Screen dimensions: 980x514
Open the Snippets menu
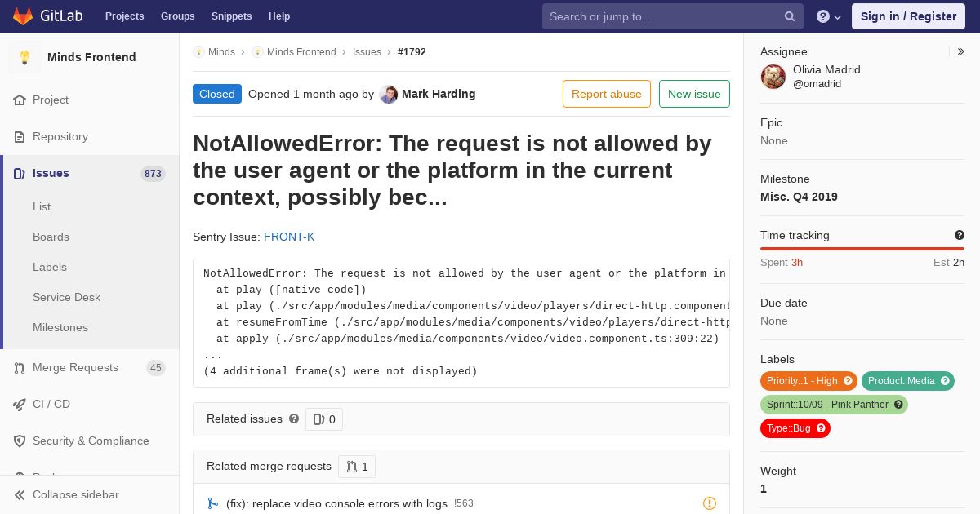click(x=232, y=16)
